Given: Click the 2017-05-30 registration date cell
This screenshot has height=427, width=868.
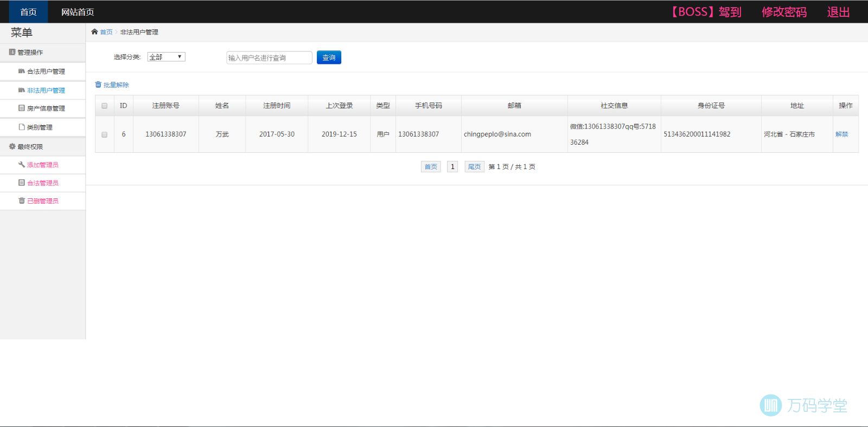Looking at the screenshot, I should (277, 134).
